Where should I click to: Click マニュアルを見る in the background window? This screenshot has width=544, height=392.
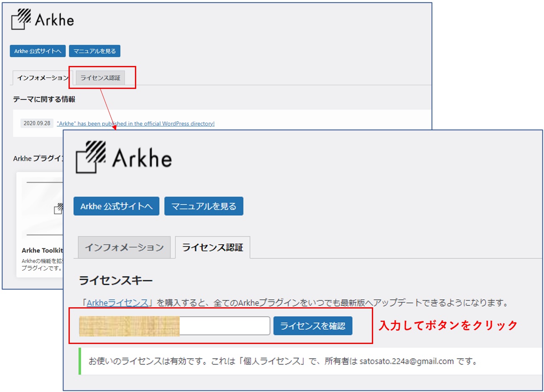[95, 51]
